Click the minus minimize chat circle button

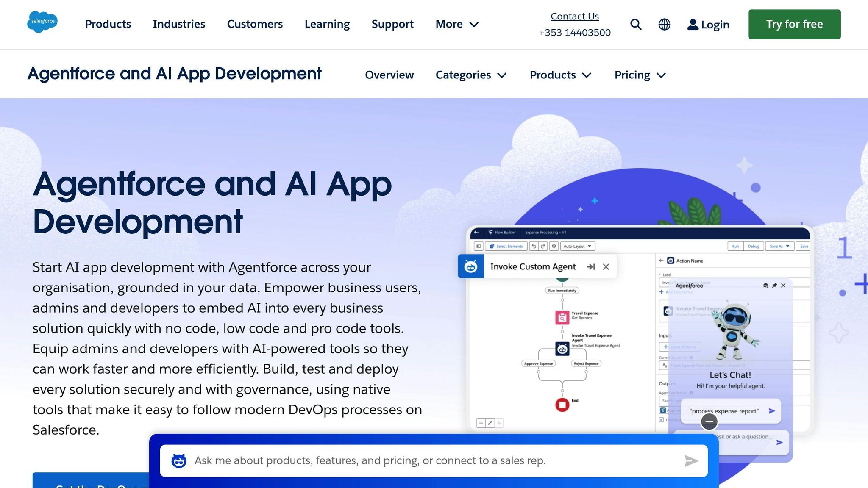(x=709, y=421)
